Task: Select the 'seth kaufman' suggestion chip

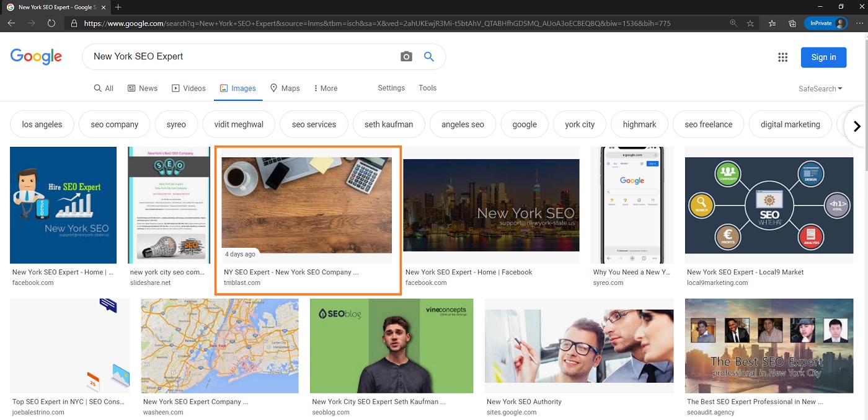Action: click(389, 125)
